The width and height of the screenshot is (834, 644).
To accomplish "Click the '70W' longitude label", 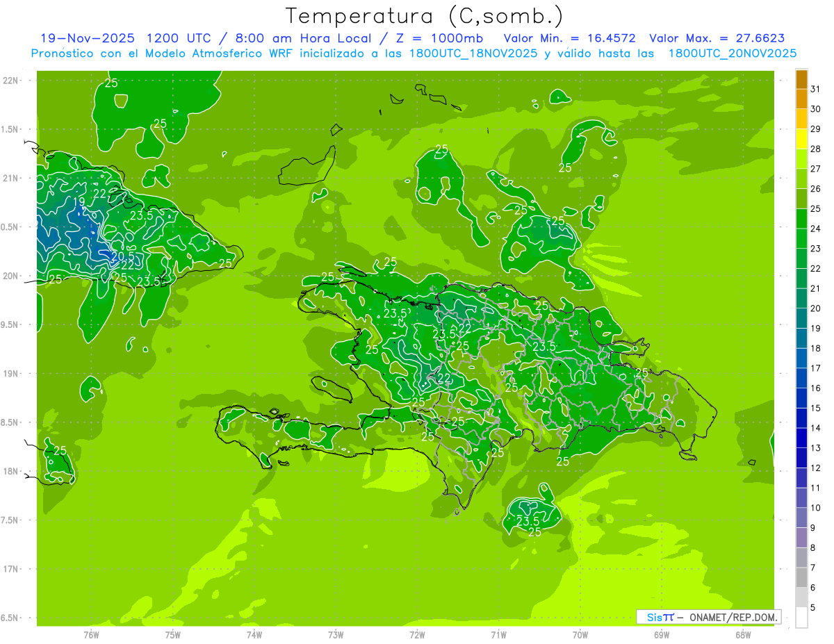I will (x=580, y=634).
